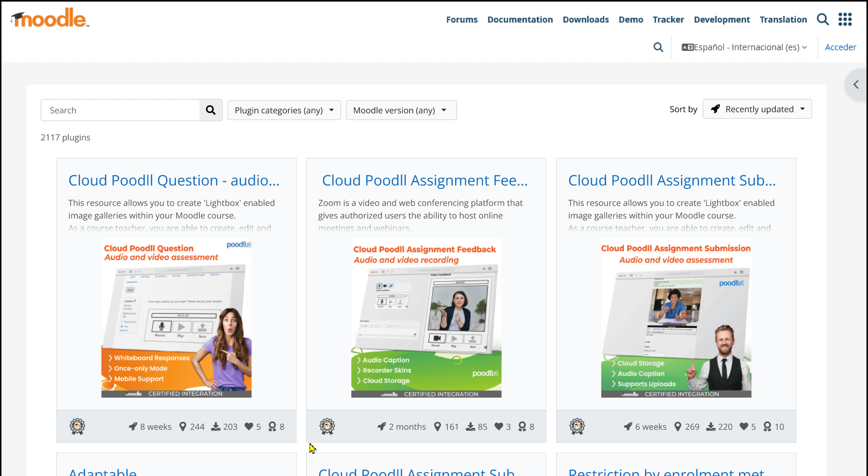This screenshot has height=476, width=868.
Task: Click rocket icon next to 8 weeks
Action: (x=133, y=426)
